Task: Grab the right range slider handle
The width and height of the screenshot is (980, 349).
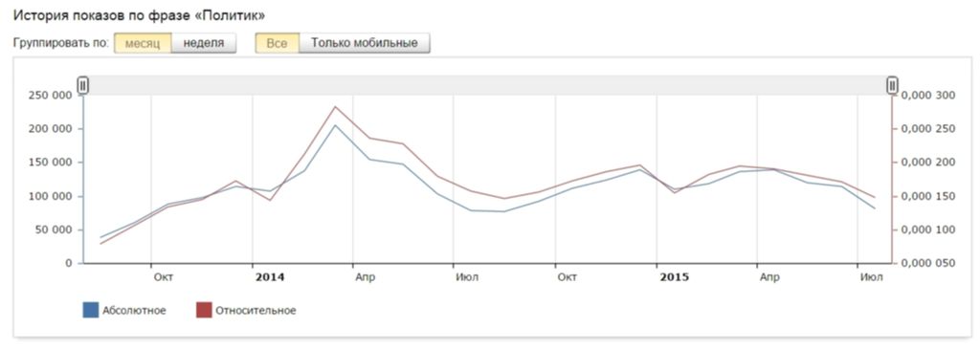Action: (893, 85)
